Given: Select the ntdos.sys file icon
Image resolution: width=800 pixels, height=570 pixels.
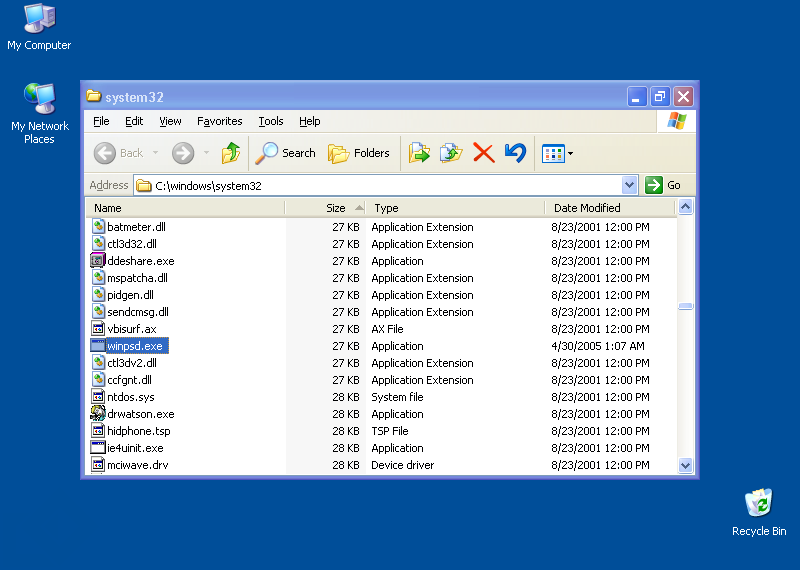Looking at the screenshot, I should pos(98,396).
